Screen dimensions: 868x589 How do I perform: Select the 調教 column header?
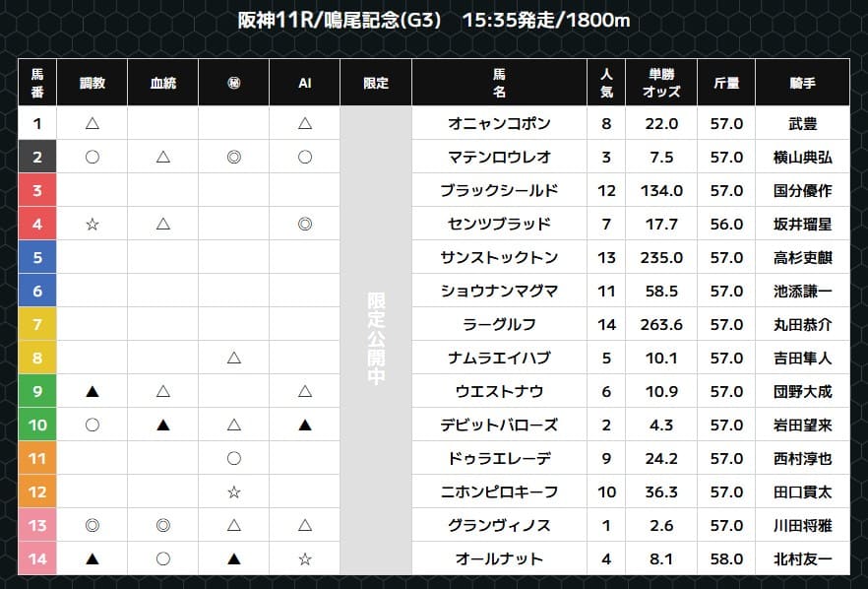point(93,83)
